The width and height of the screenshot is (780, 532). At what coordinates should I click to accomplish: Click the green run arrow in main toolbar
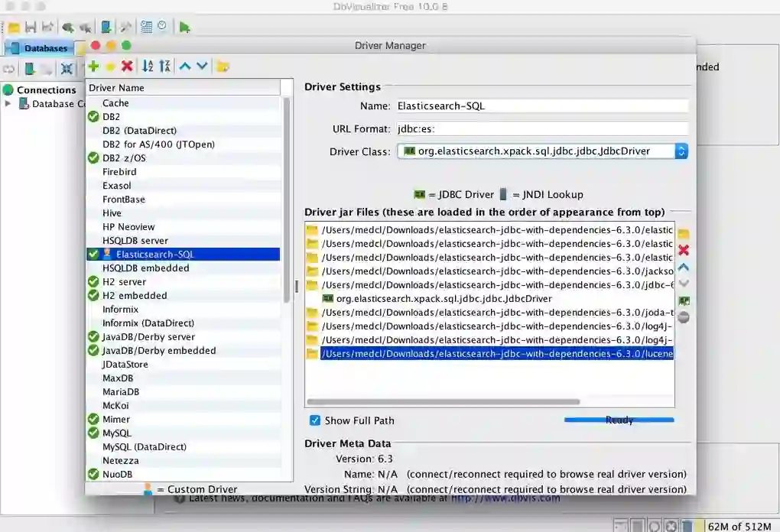pyautogui.click(x=184, y=28)
